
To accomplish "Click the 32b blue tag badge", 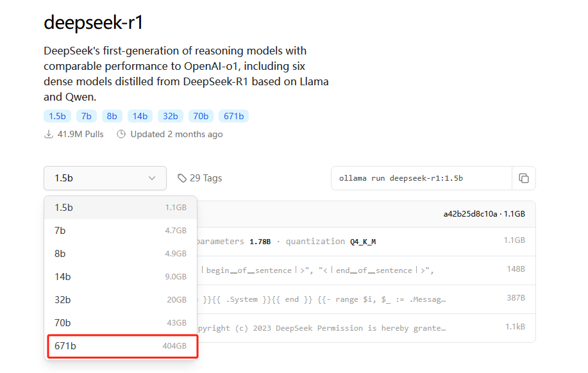I will (x=171, y=116).
